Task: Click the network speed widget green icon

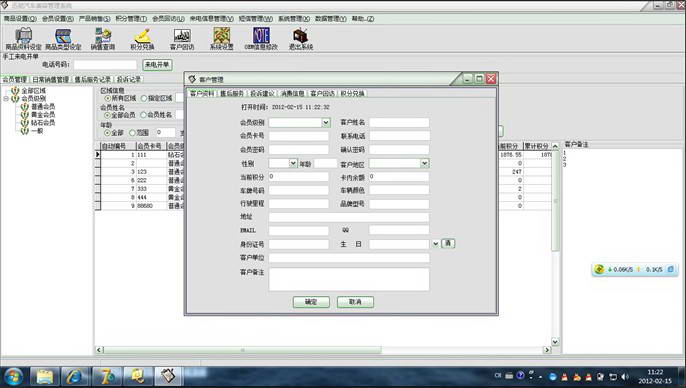Action: tap(599, 269)
